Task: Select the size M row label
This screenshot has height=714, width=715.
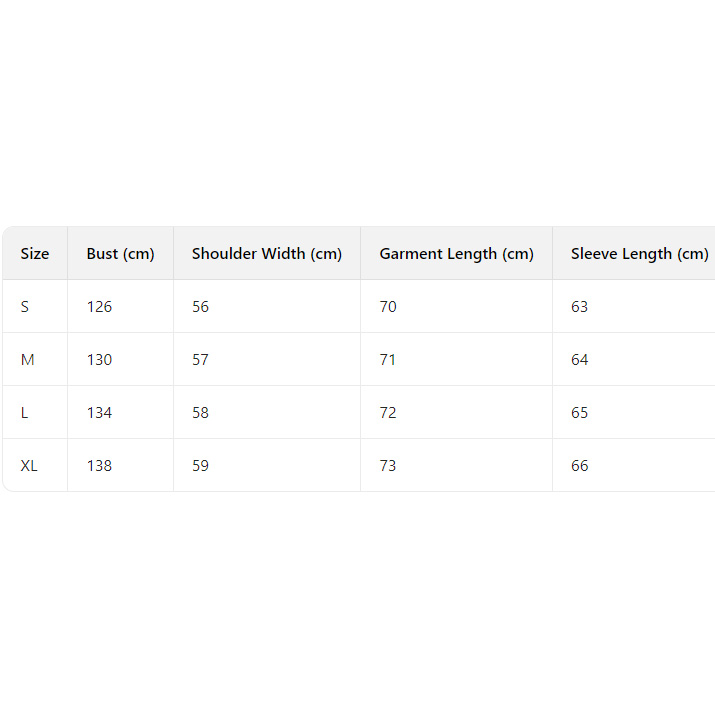Action: tap(28, 360)
